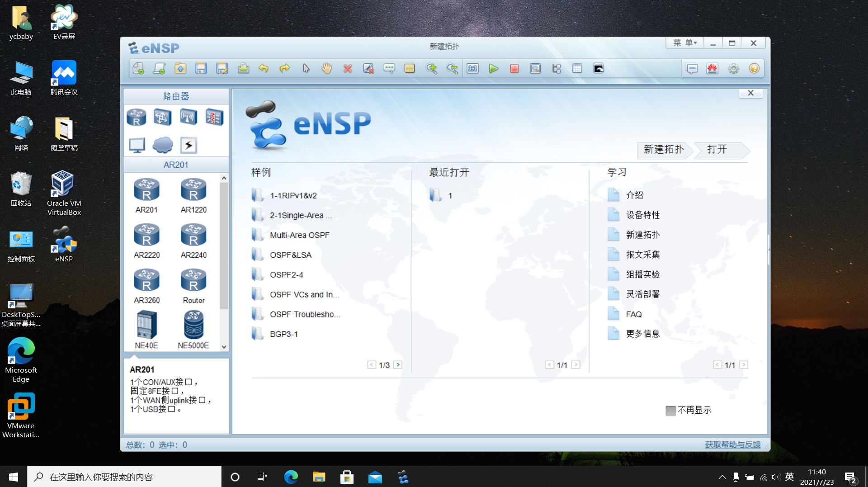Image resolution: width=868 pixels, height=487 pixels.
Task: Select the WLAN device category icon
Action: (189, 117)
